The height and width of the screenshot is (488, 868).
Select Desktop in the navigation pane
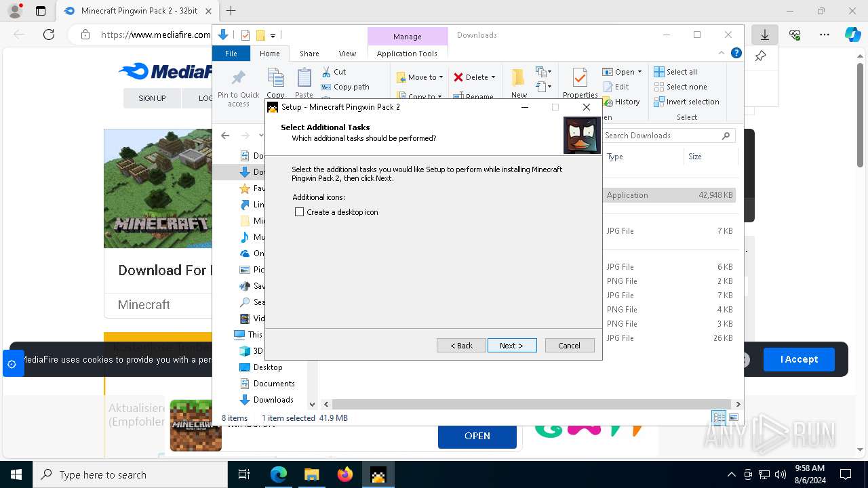point(268,367)
